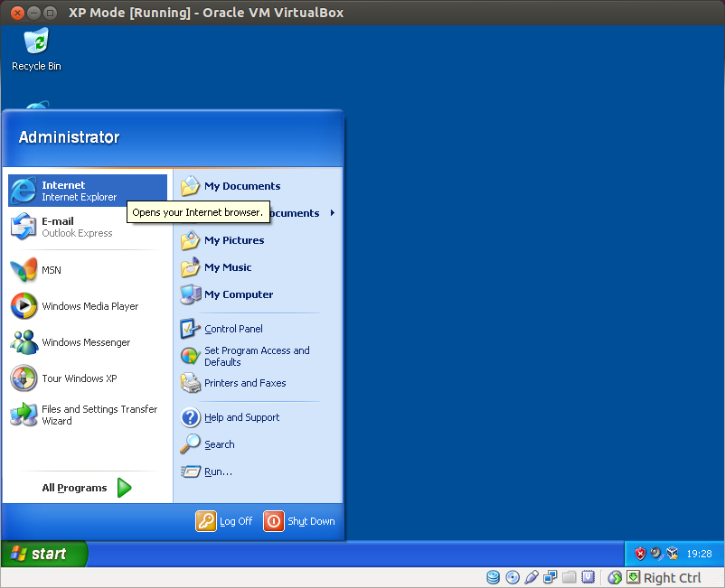725x588 pixels.
Task: Click the taskbar clock showing 19:28
Action: point(699,554)
